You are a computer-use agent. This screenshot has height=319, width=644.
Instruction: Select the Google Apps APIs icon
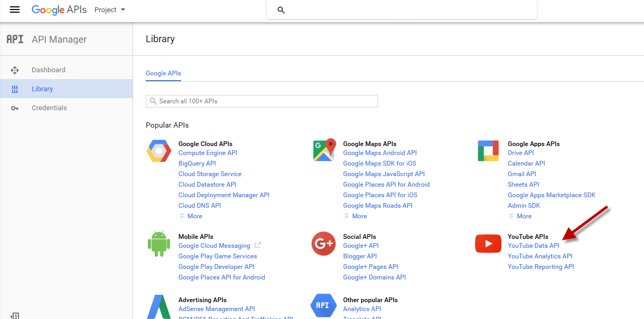pos(488,150)
